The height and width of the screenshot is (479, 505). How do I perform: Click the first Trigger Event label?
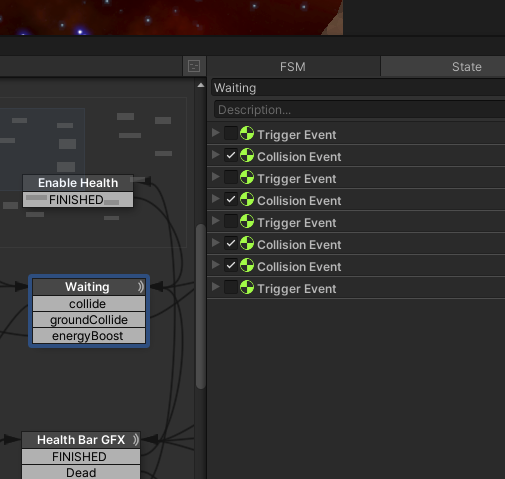coord(297,135)
